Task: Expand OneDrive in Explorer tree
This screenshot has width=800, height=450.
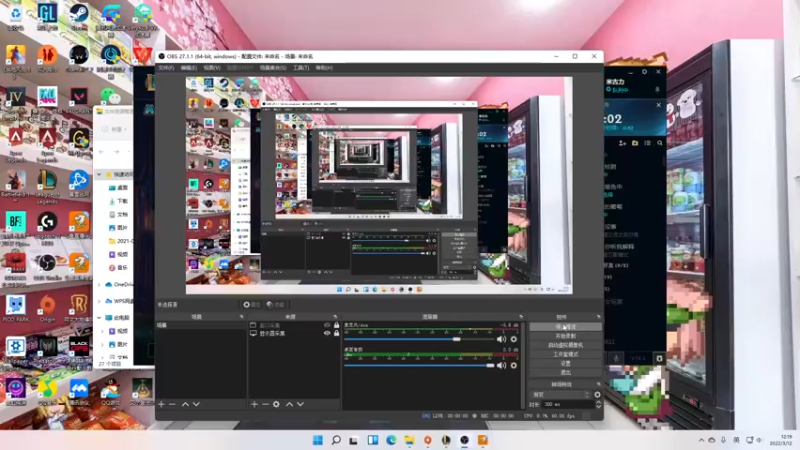Action: (99, 284)
